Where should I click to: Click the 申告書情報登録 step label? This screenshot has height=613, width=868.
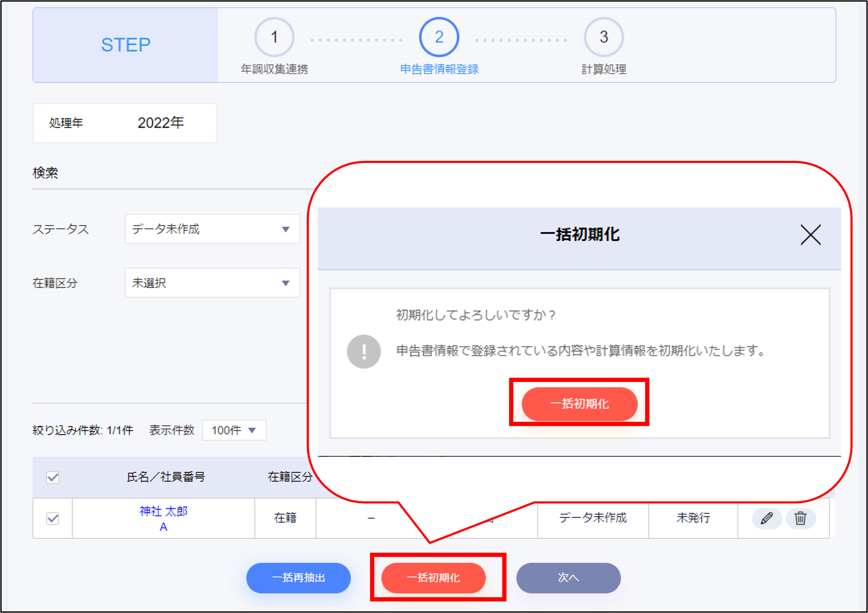[x=439, y=69]
